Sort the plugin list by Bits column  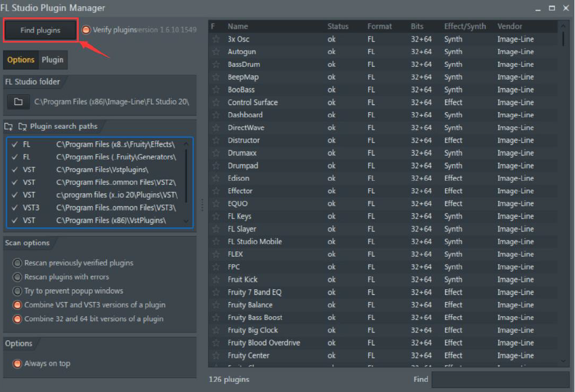(417, 26)
